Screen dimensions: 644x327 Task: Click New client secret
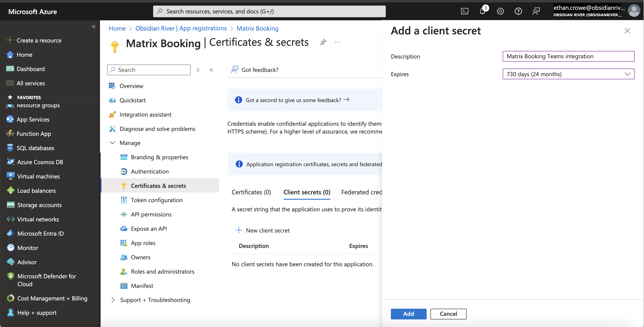[x=263, y=230]
